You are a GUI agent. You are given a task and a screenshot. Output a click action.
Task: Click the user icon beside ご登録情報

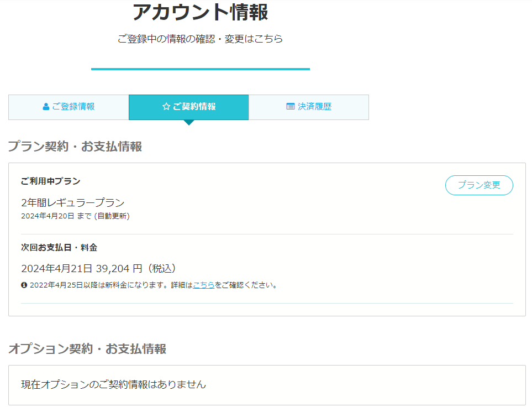point(46,107)
